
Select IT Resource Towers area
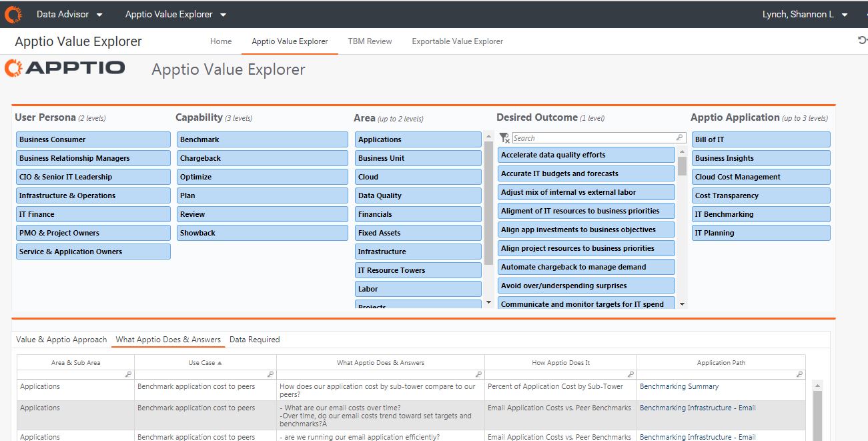[x=418, y=270]
